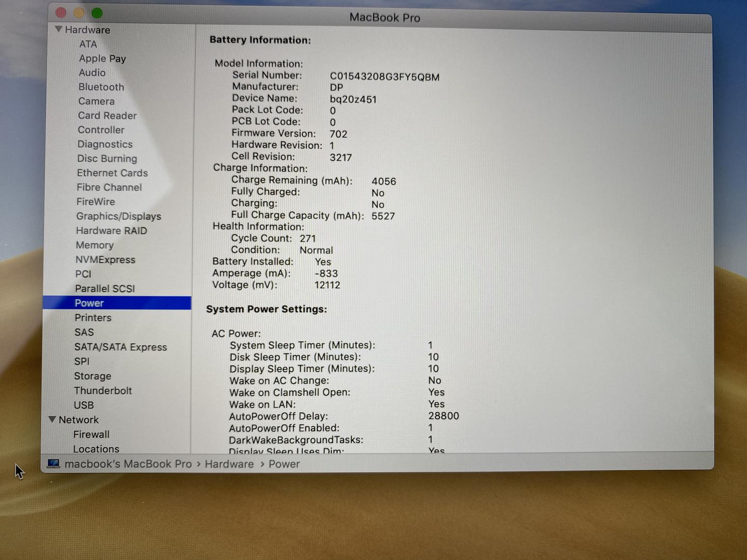The height and width of the screenshot is (560, 747).
Task: Show FireWire information
Action: (x=95, y=202)
